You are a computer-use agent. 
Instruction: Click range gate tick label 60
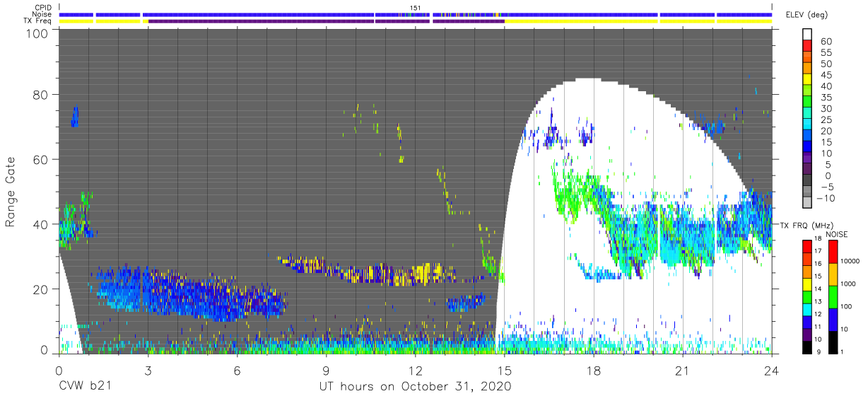(41, 161)
